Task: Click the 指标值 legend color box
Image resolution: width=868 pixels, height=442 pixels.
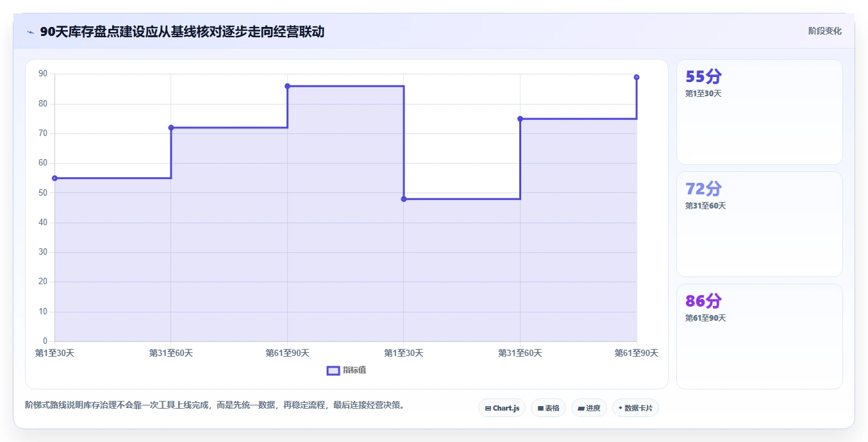Action: pos(333,370)
